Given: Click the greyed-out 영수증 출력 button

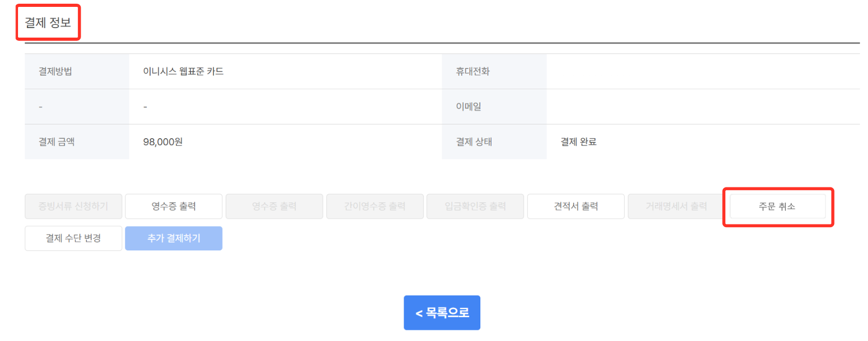Looking at the screenshot, I should pos(274,207).
